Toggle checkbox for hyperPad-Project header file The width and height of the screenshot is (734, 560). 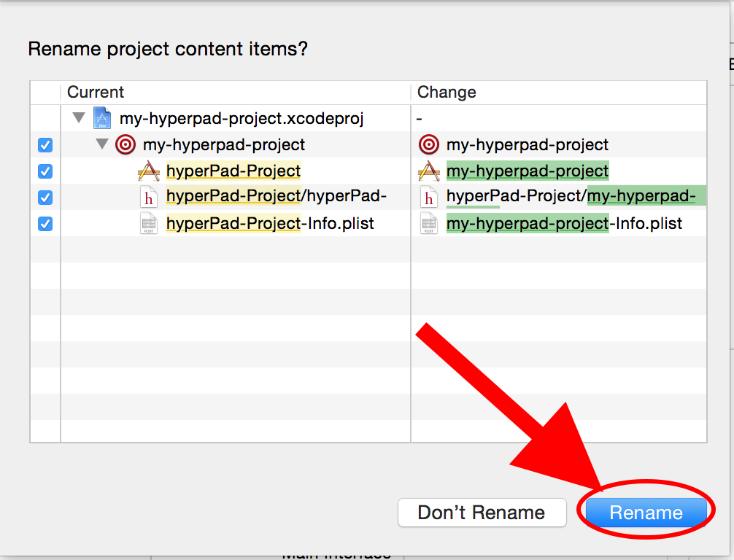[x=45, y=198]
